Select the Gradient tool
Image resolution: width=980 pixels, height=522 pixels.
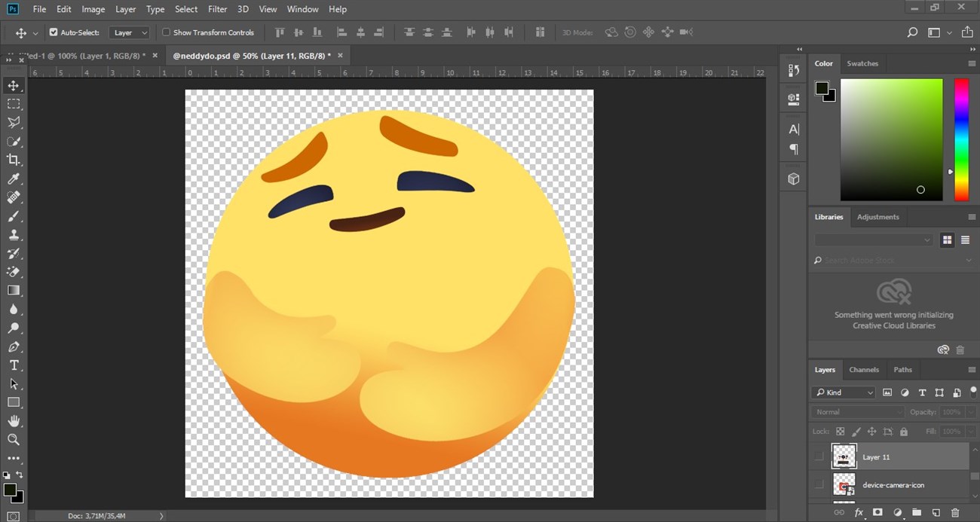(14, 291)
